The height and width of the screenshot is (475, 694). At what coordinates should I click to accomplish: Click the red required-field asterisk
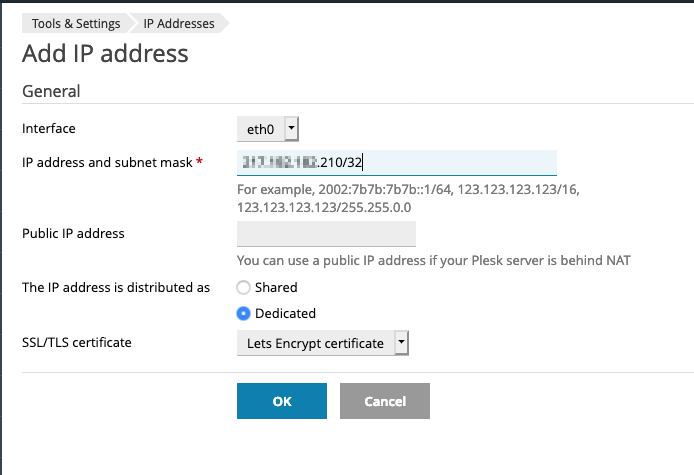point(199,162)
